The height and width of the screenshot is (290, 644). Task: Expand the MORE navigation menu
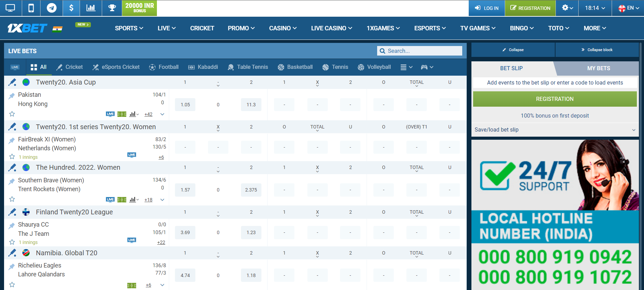tap(595, 28)
